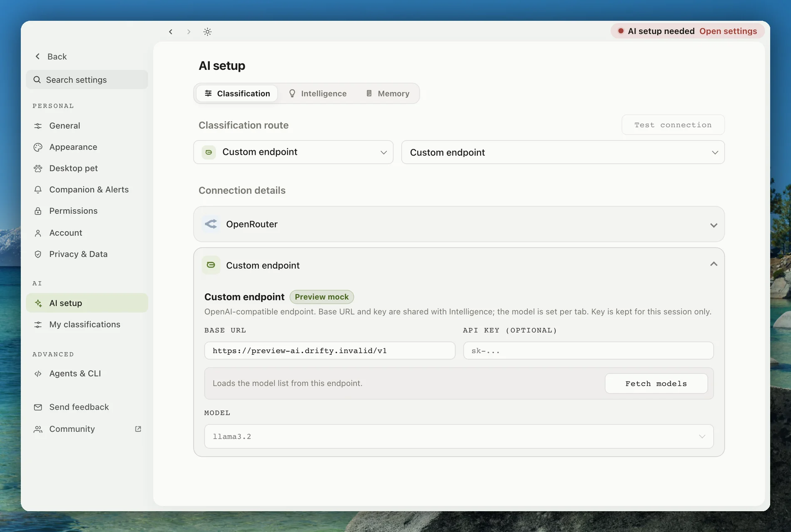791x532 pixels.
Task: Click Fetch models button
Action: click(656, 384)
